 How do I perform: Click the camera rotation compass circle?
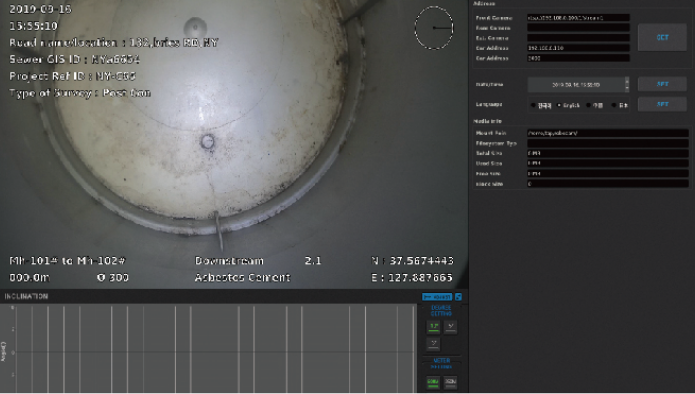[434, 27]
